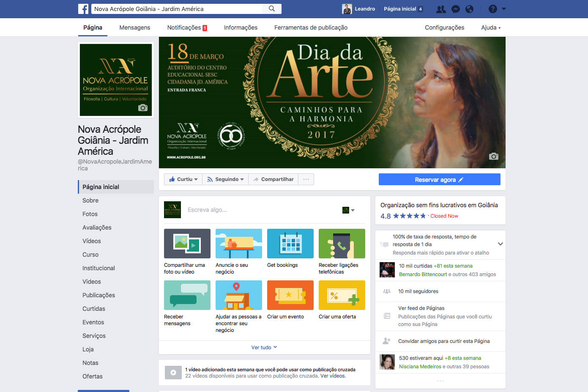This screenshot has height=392, width=588.
Task: Open the Curtiu dropdown button
Action: click(x=183, y=179)
